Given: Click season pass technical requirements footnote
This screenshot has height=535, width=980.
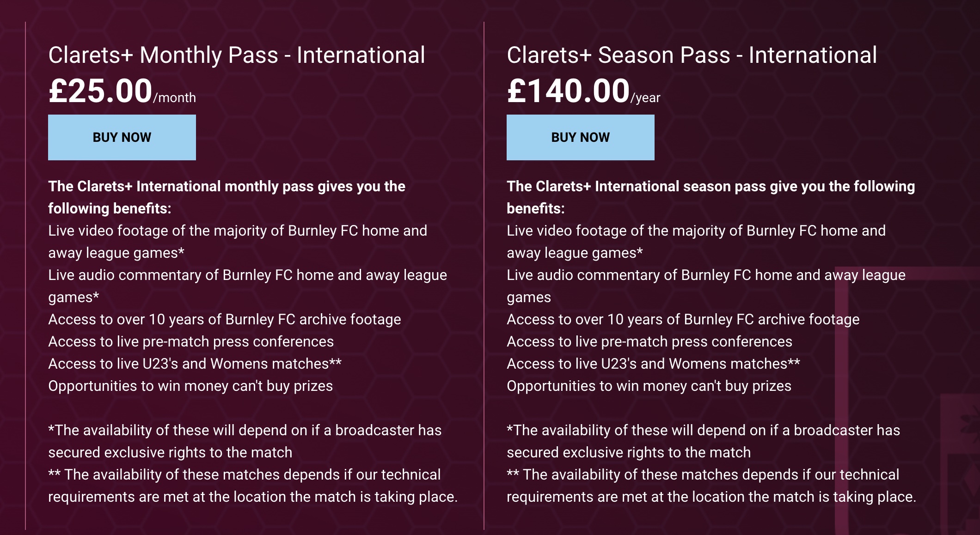Looking at the screenshot, I should pyautogui.click(x=711, y=485).
